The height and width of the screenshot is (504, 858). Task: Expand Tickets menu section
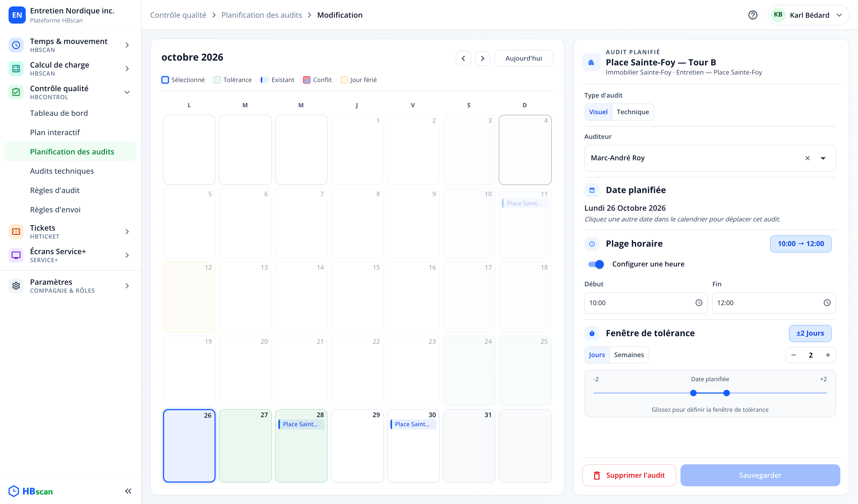(127, 232)
